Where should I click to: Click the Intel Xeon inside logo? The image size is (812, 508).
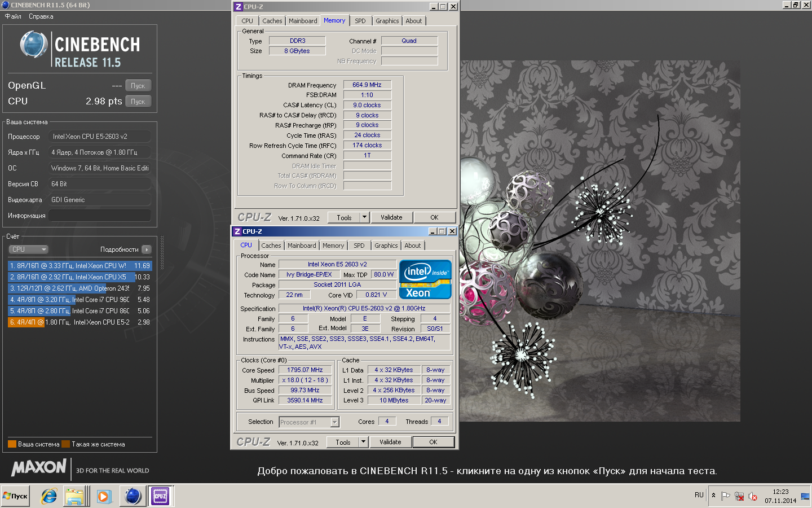click(425, 279)
